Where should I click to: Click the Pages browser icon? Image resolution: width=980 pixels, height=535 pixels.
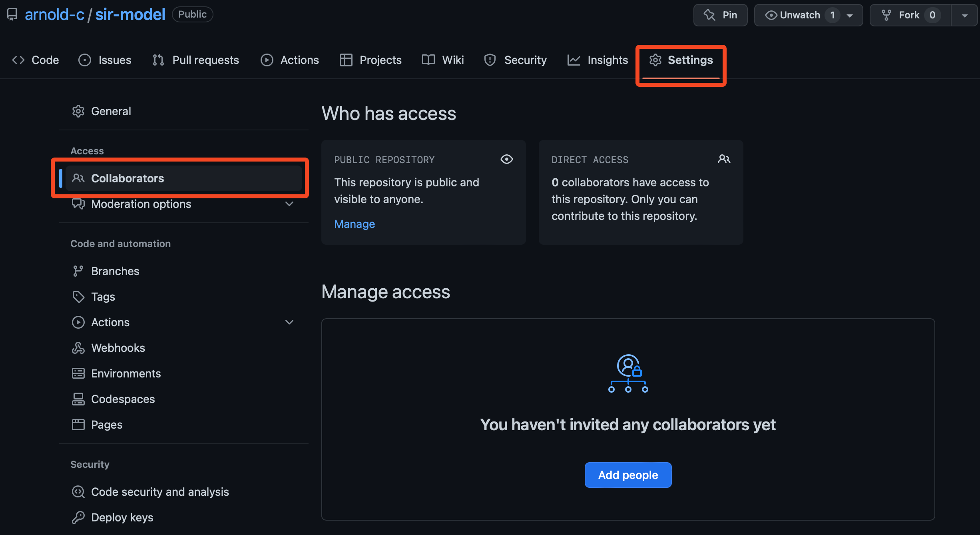[78, 425]
